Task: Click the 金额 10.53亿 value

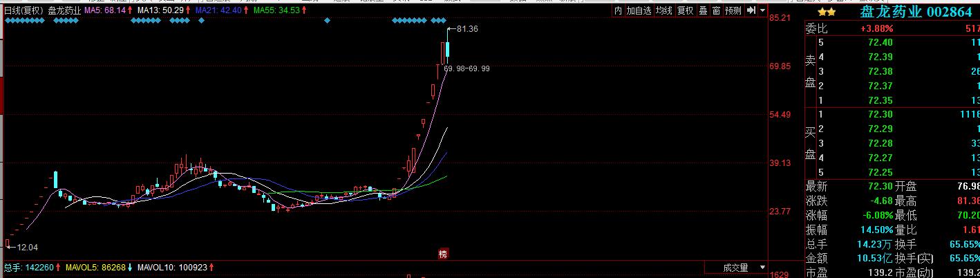Action: pos(876,259)
